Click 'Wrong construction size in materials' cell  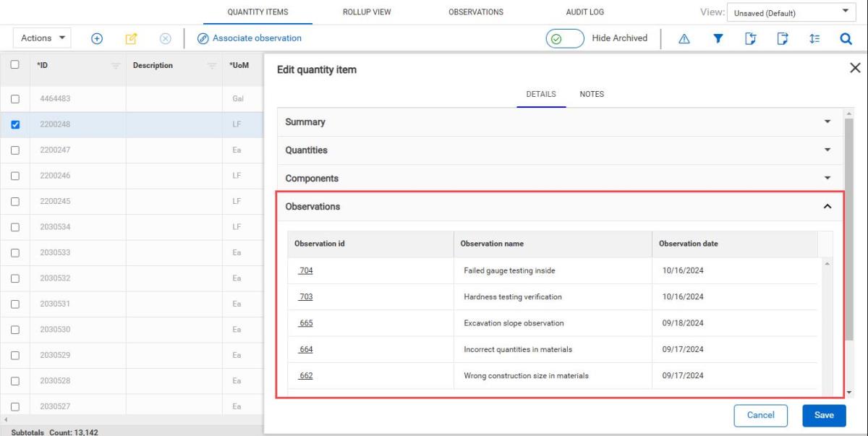coord(553,376)
